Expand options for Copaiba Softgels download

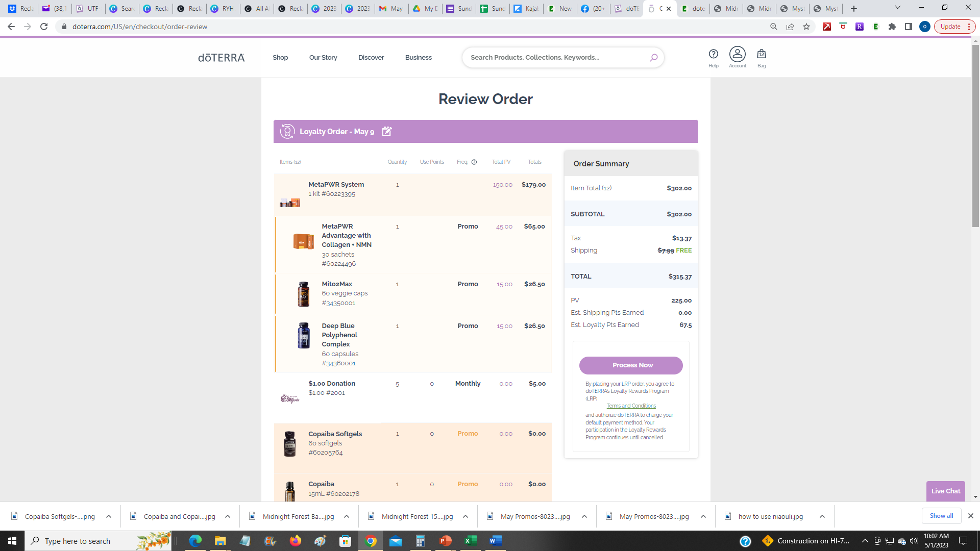pos(109,516)
